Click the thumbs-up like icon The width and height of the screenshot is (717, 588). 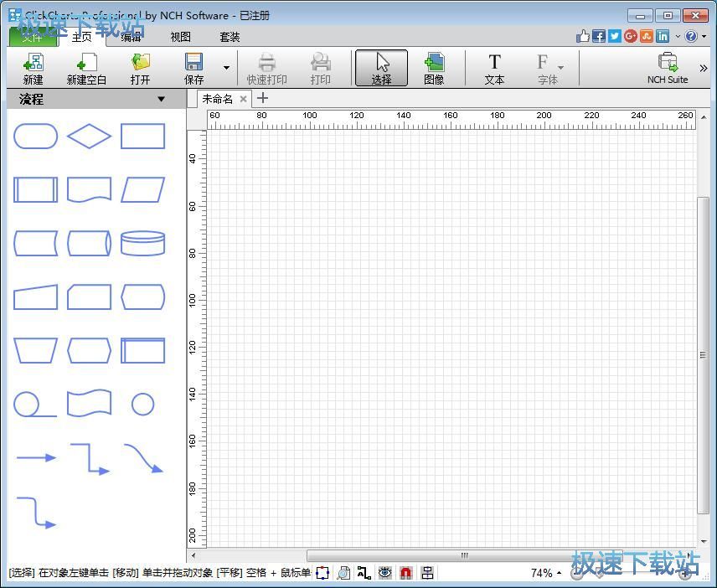583,36
